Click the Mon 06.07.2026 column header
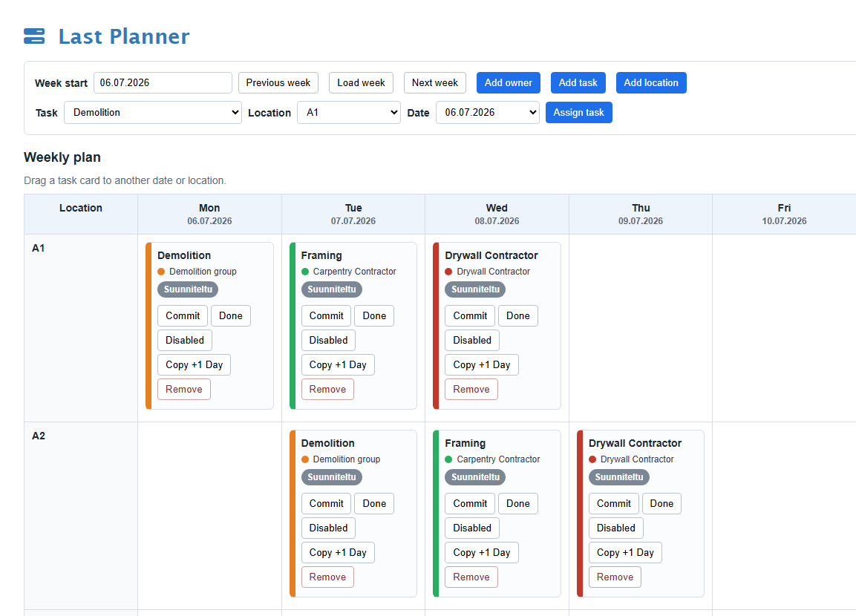Image resolution: width=856 pixels, height=616 pixels. (209, 214)
